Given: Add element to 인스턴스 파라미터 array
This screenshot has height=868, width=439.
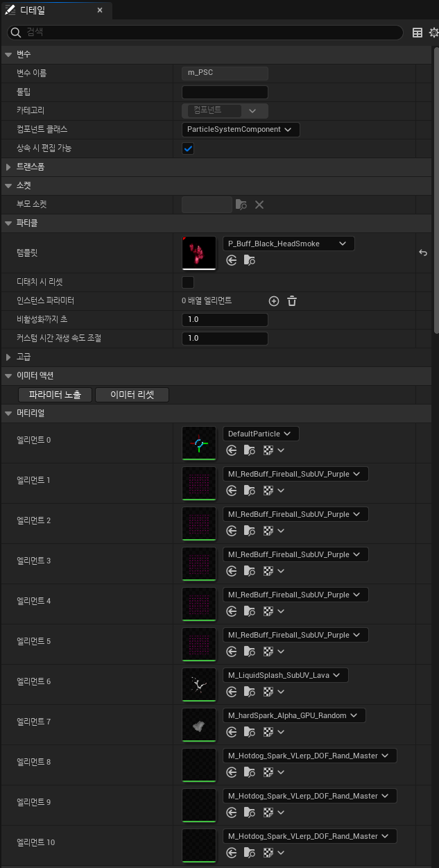Looking at the screenshot, I should pos(274,301).
